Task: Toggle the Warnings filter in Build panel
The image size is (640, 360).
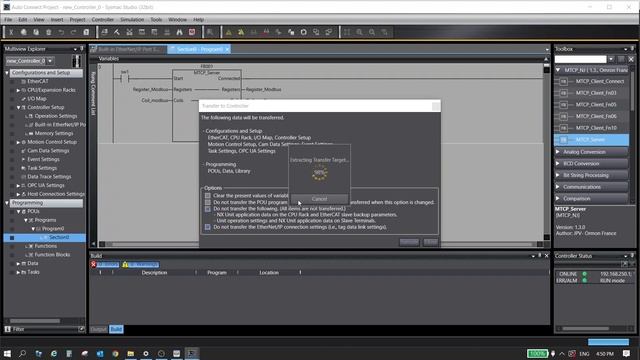Action: click(x=140, y=264)
